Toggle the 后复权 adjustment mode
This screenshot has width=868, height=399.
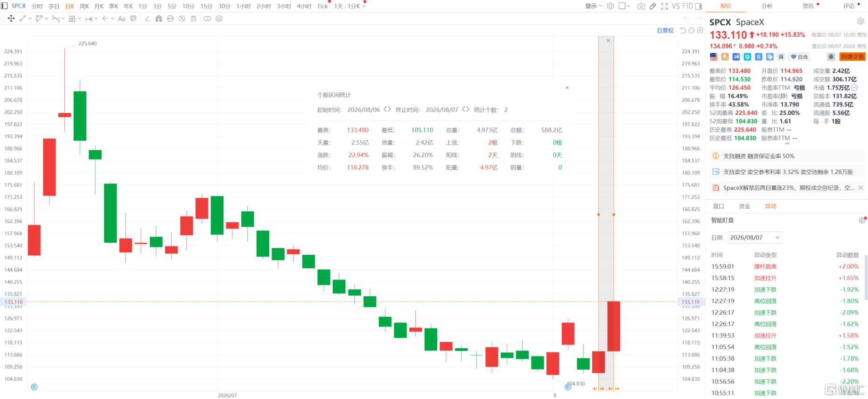[x=665, y=30]
